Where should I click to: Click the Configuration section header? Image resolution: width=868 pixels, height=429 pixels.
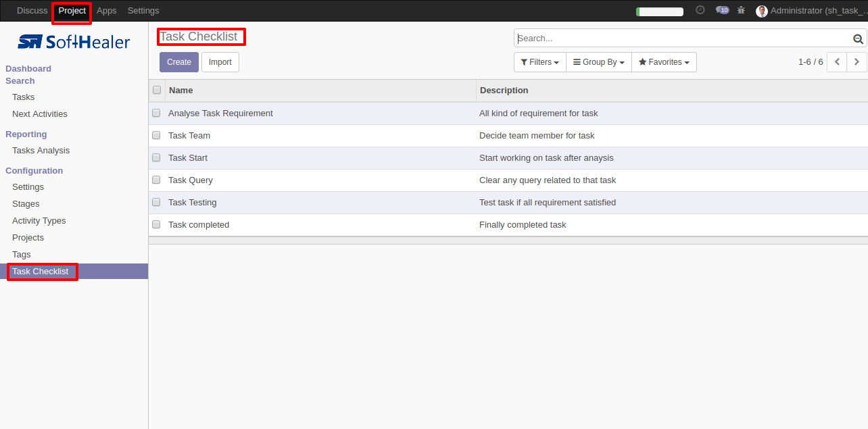pyautogui.click(x=34, y=171)
